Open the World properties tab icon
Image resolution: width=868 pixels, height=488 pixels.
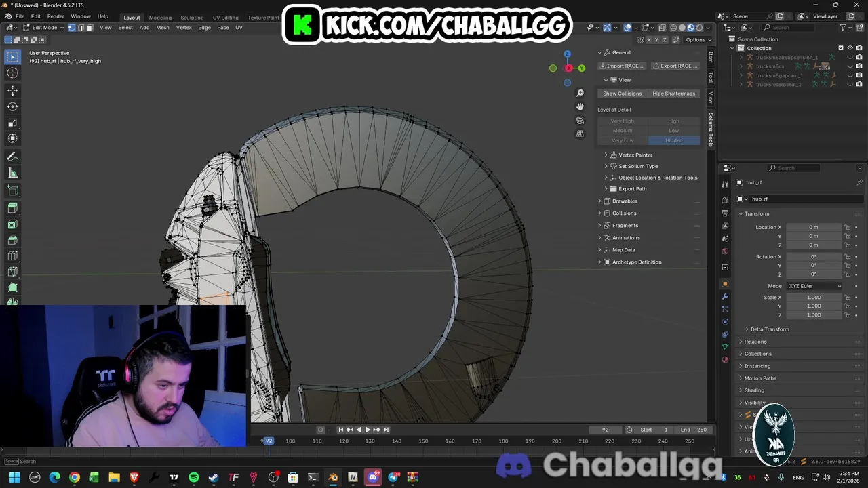[725, 251]
